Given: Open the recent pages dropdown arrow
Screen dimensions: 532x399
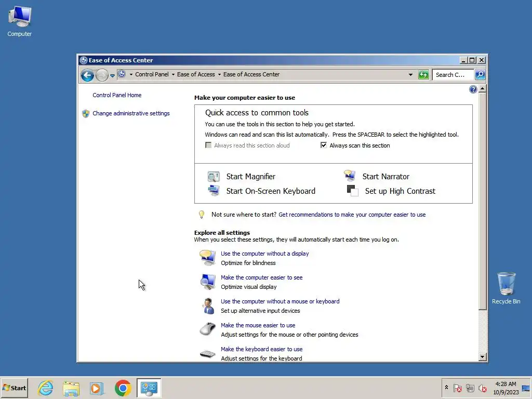Looking at the screenshot, I should pyautogui.click(x=112, y=76).
